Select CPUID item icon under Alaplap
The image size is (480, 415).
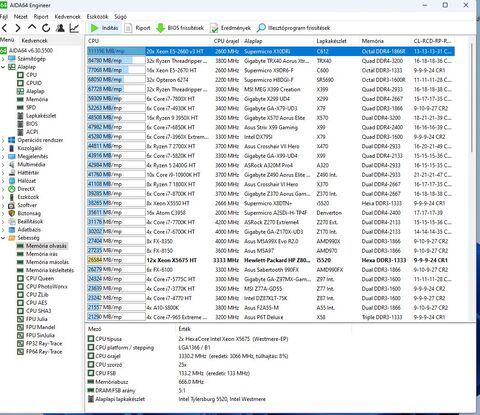coord(20,83)
